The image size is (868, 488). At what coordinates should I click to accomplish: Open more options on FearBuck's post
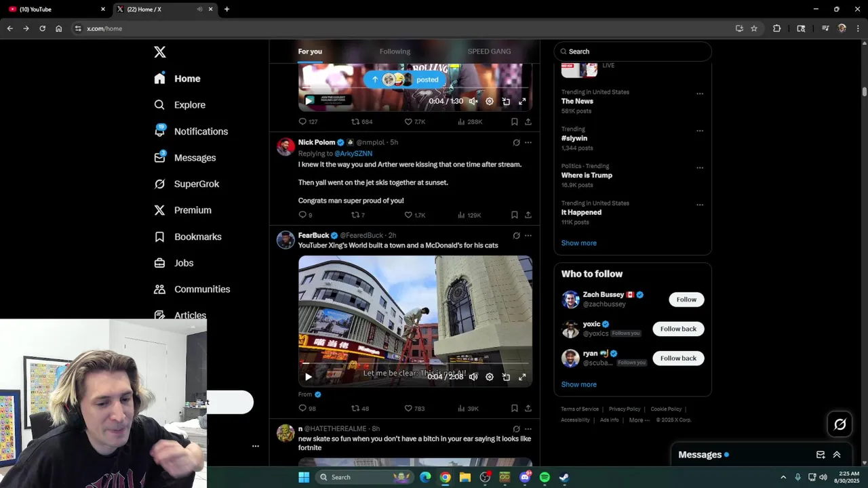click(x=528, y=236)
